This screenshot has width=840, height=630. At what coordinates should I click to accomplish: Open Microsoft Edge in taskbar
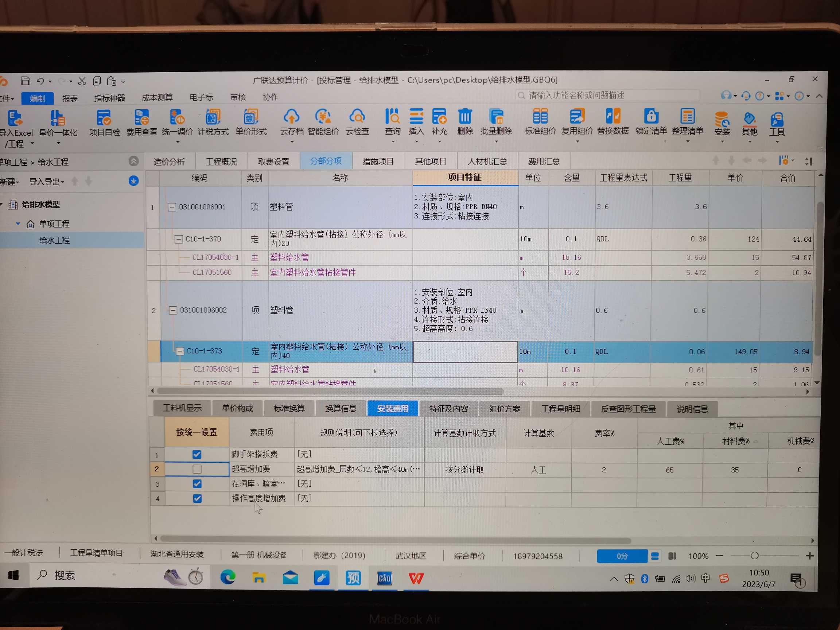[227, 577]
